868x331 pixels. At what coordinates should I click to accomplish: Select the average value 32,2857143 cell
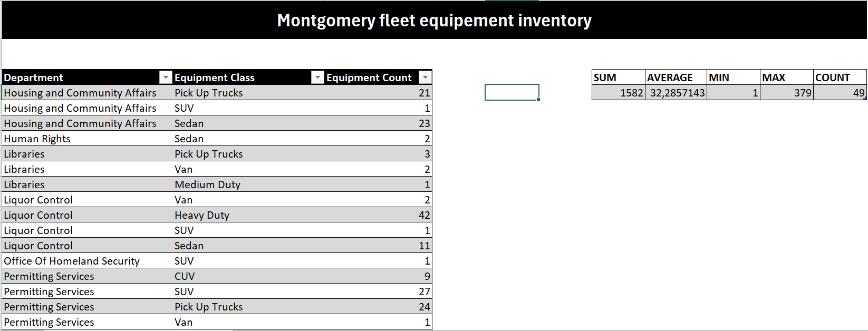tap(676, 93)
